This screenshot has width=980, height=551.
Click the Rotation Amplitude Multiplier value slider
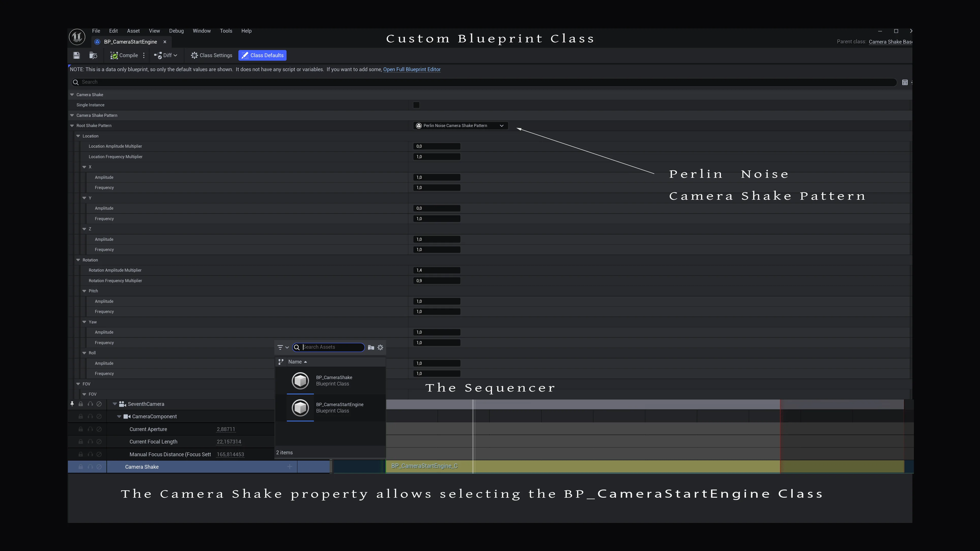point(437,270)
